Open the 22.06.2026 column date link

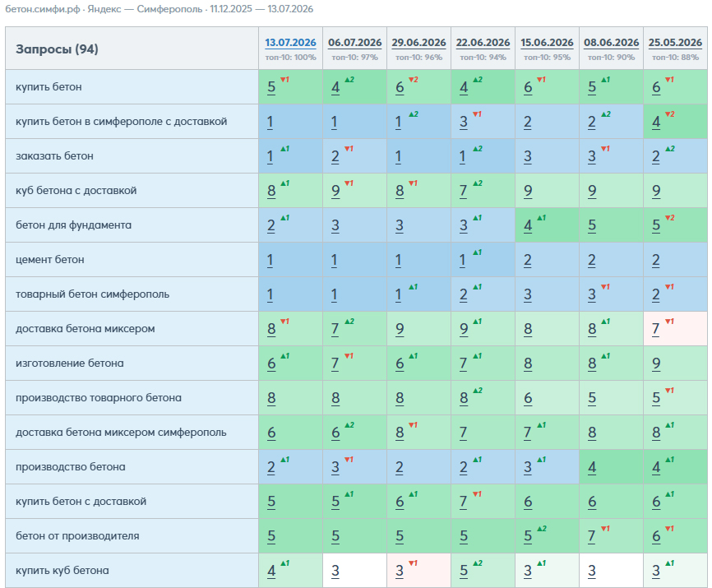click(483, 43)
